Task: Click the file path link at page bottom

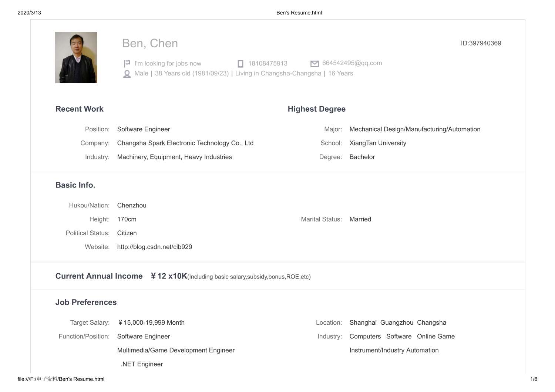Action: 61,379
